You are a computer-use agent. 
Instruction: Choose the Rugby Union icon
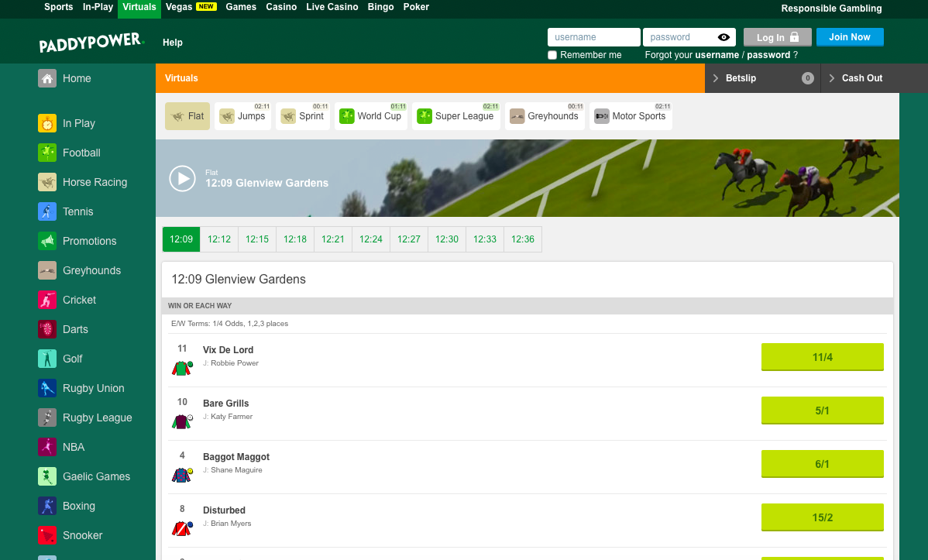[x=47, y=388]
